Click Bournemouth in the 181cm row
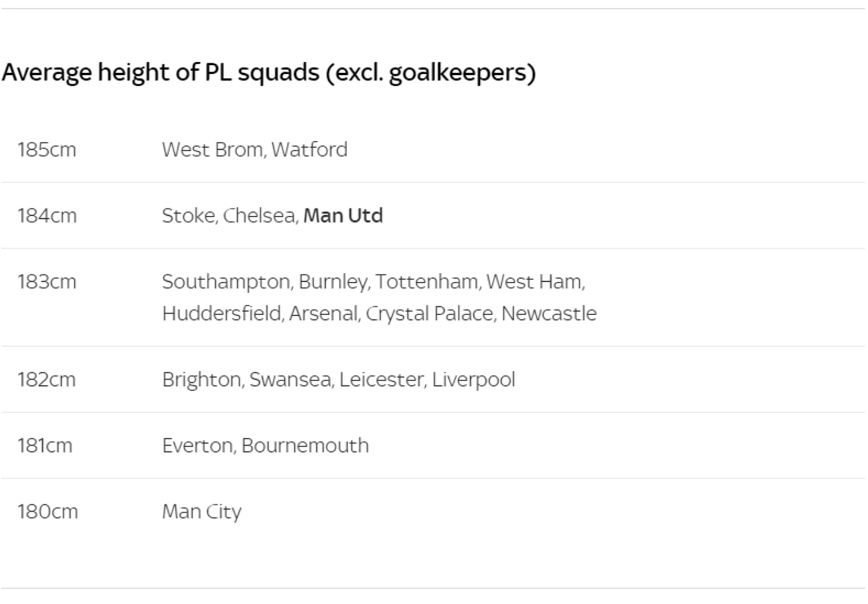The height and width of the screenshot is (604, 868). click(305, 446)
